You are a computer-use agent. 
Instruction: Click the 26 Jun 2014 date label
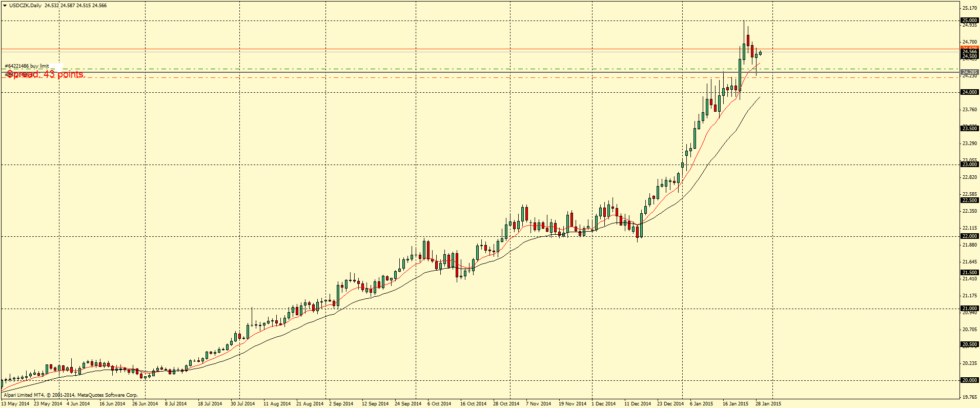pos(145,404)
